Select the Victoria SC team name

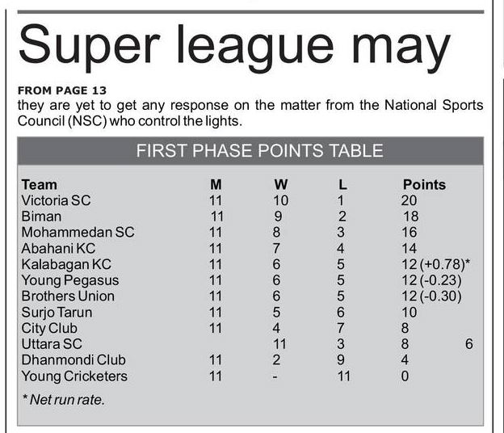56,200
